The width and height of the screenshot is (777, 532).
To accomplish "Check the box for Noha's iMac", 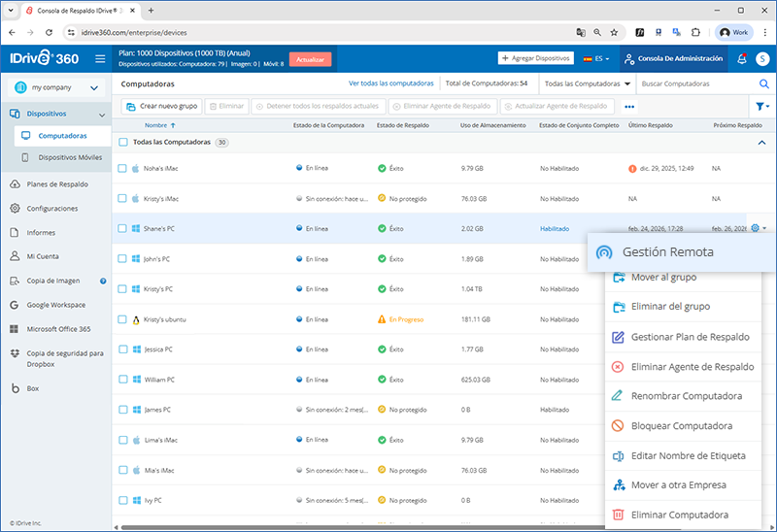I will click(122, 168).
